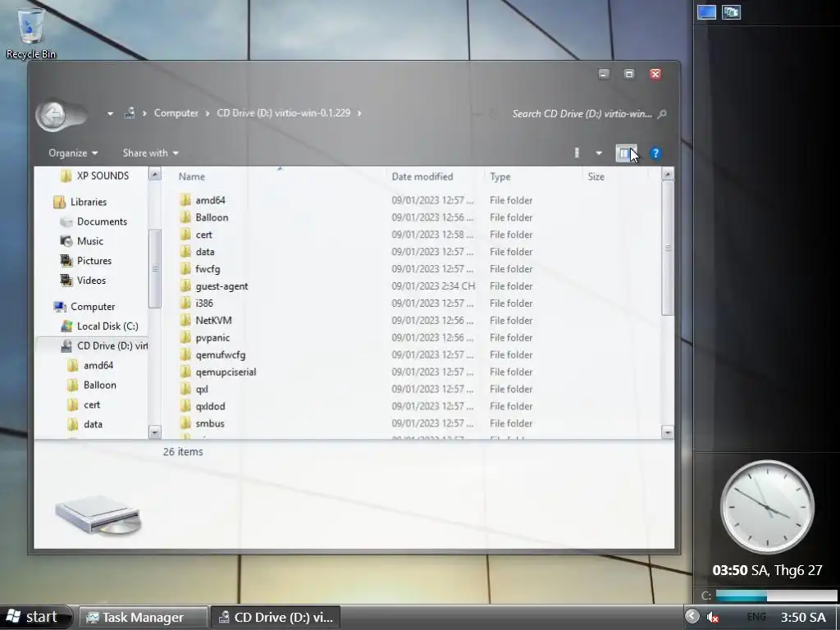Focus the Search CD Drive field
This screenshot has width=840, height=630.
[582, 113]
